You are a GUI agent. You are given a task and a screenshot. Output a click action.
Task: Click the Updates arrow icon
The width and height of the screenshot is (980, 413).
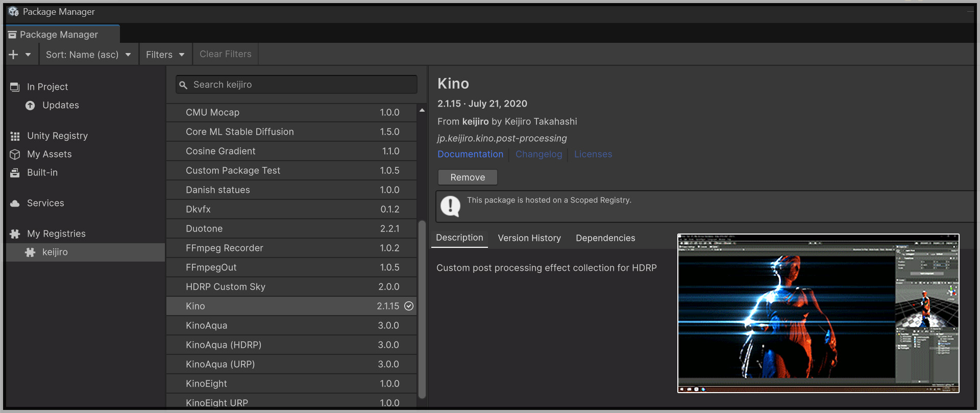click(x=31, y=106)
